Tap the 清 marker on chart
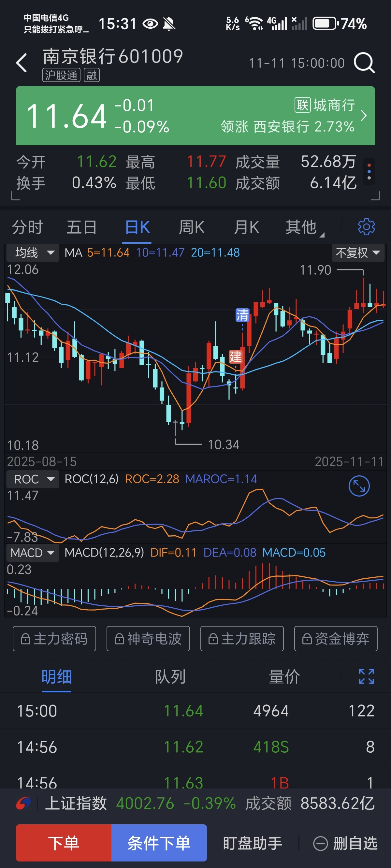 (x=242, y=315)
